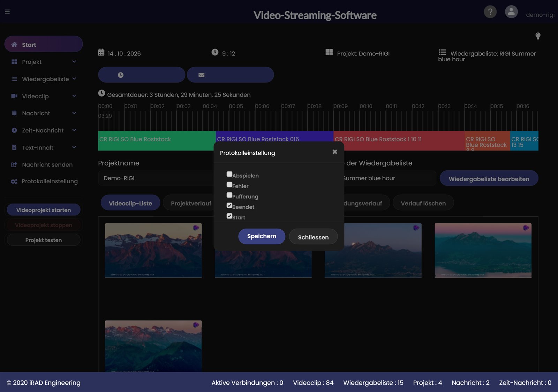Click the clock icon button
Image resolution: width=558 pixels, height=392 pixels.
pos(142,75)
